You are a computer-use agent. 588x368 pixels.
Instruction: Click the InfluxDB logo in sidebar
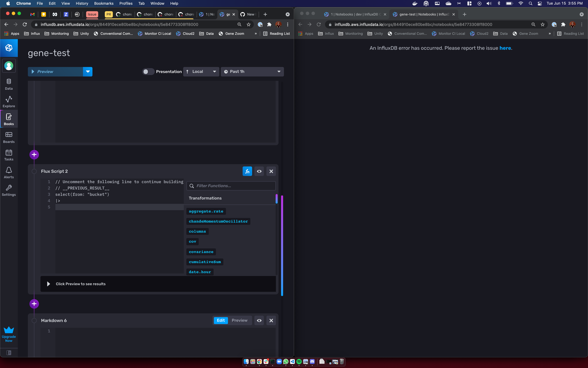point(9,48)
